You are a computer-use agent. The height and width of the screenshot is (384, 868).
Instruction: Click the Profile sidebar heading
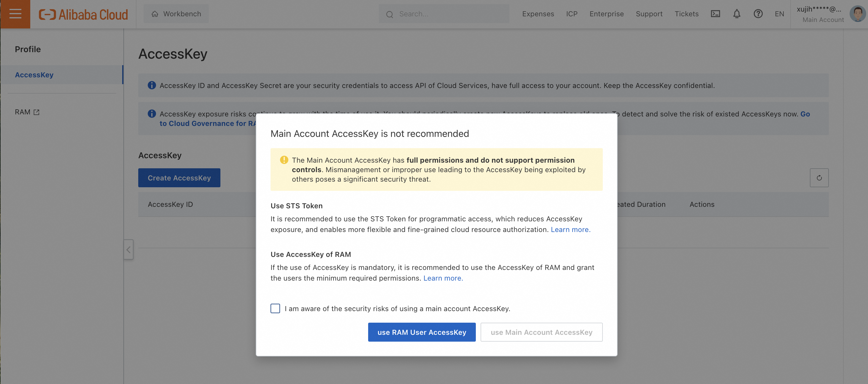pyautogui.click(x=28, y=49)
